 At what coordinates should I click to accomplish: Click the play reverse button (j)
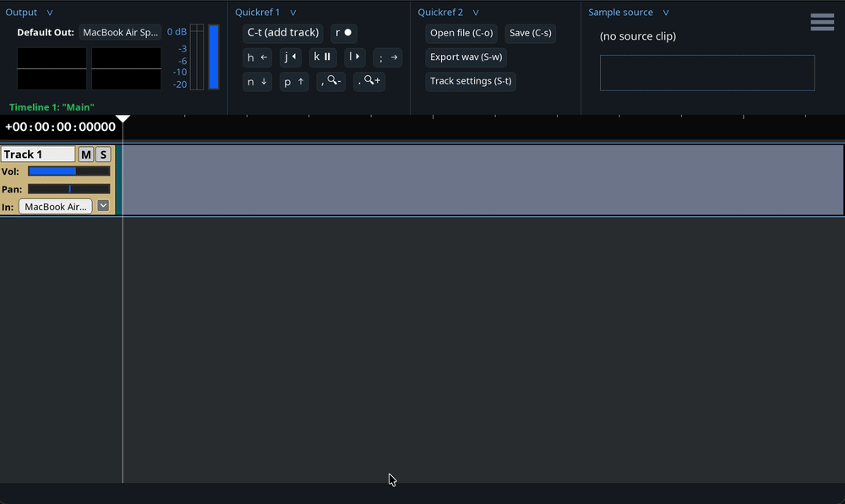tap(290, 57)
